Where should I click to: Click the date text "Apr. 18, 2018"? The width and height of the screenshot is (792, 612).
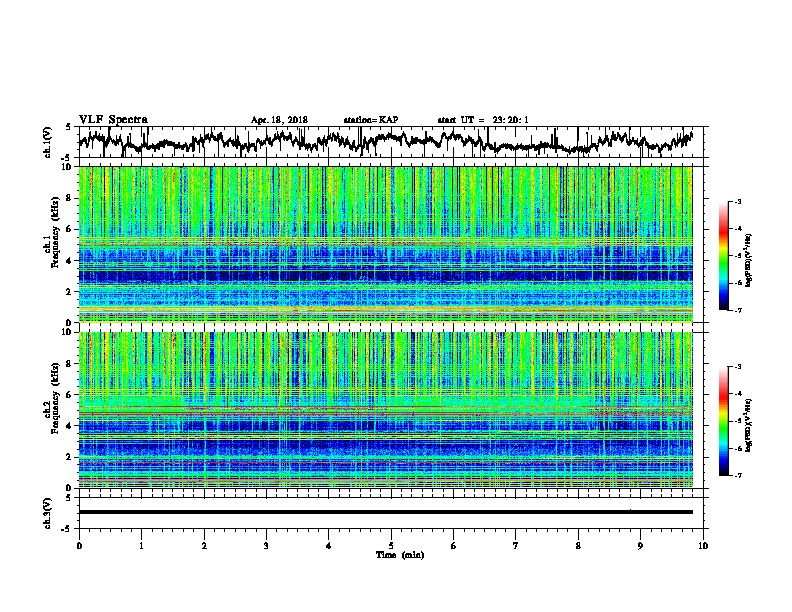[x=279, y=120]
